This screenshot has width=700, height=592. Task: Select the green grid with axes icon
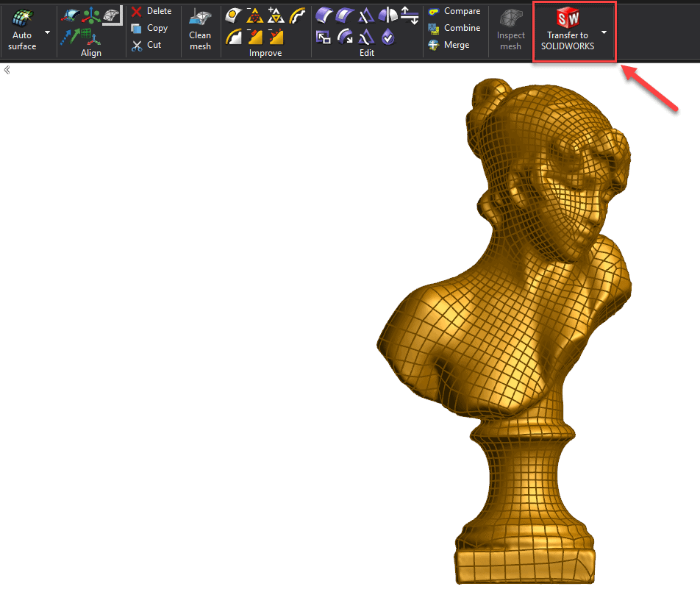coord(91,36)
